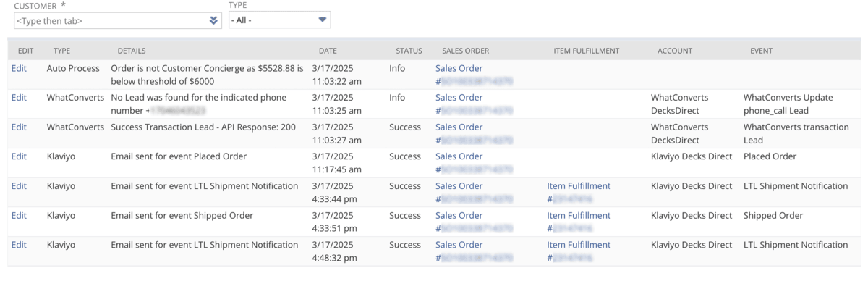868x281 pixels.
Task: Sort by the Item Fulfillment column header
Action: coord(586,51)
